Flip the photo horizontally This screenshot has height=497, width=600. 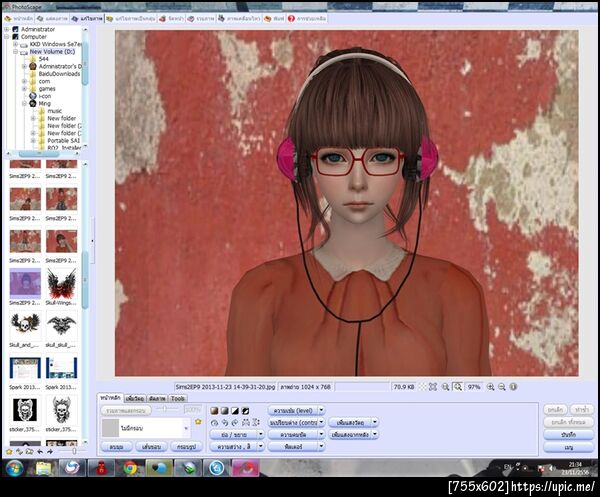point(246,422)
